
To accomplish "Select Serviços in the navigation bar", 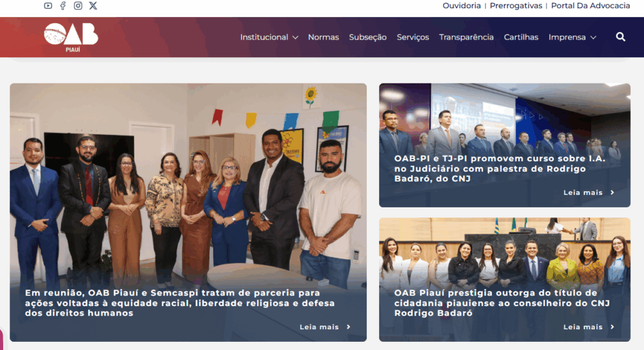I will click(413, 37).
